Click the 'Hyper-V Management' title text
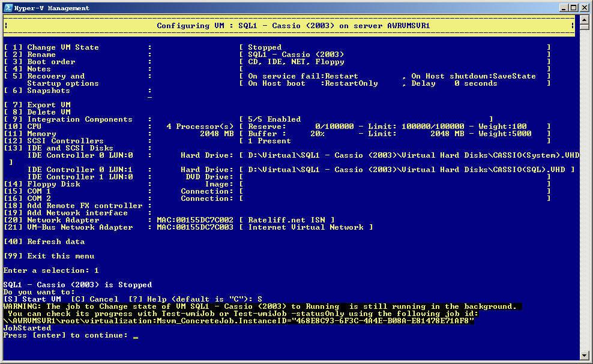593x364 pixels. coord(52,8)
